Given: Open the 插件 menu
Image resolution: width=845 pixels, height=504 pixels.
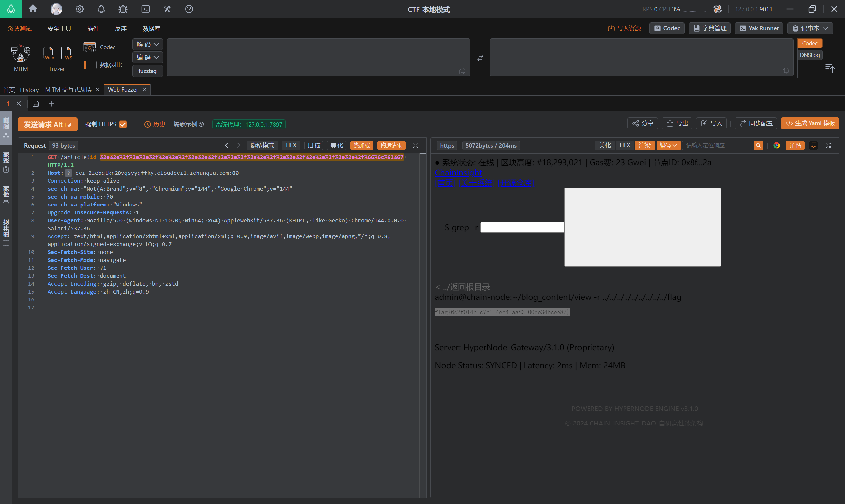Looking at the screenshot, I should 93,28.
